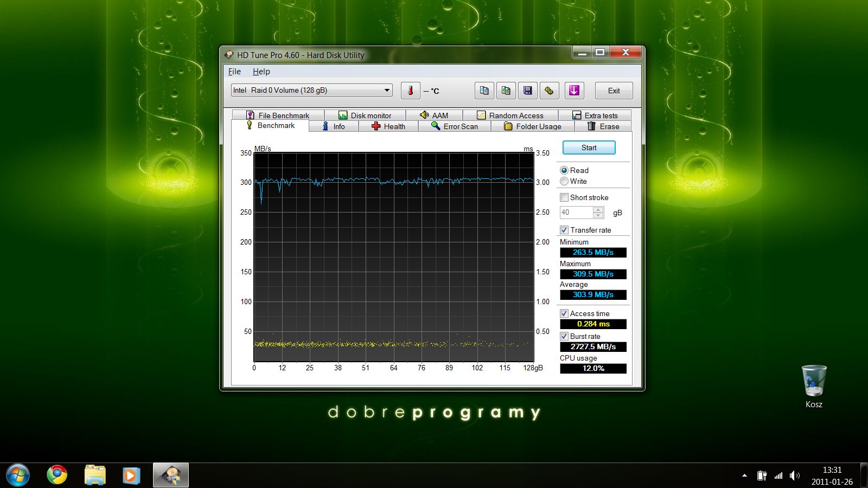Uncheck the Access time checkbox
Viewport: 868px width, 488px height.
[x=564, y=313]
